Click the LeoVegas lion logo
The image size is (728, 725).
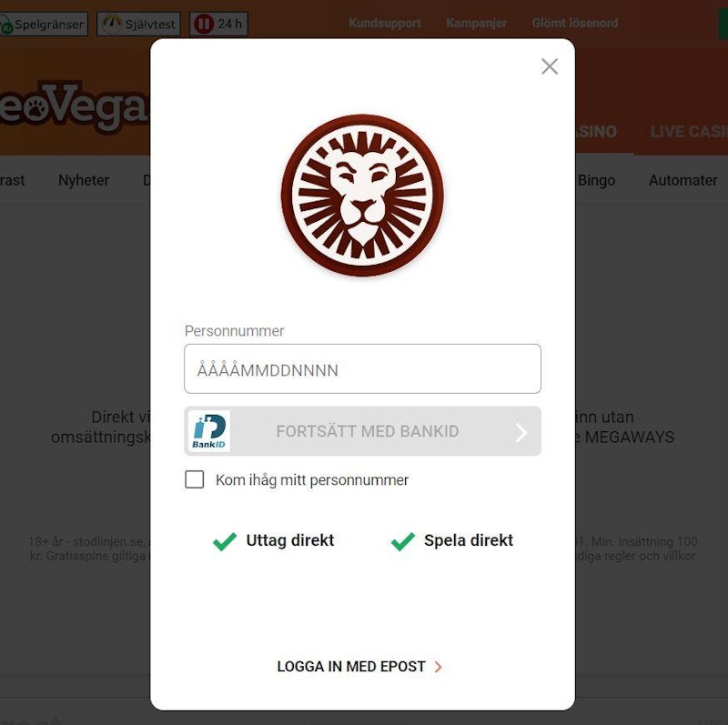point(362,196)
